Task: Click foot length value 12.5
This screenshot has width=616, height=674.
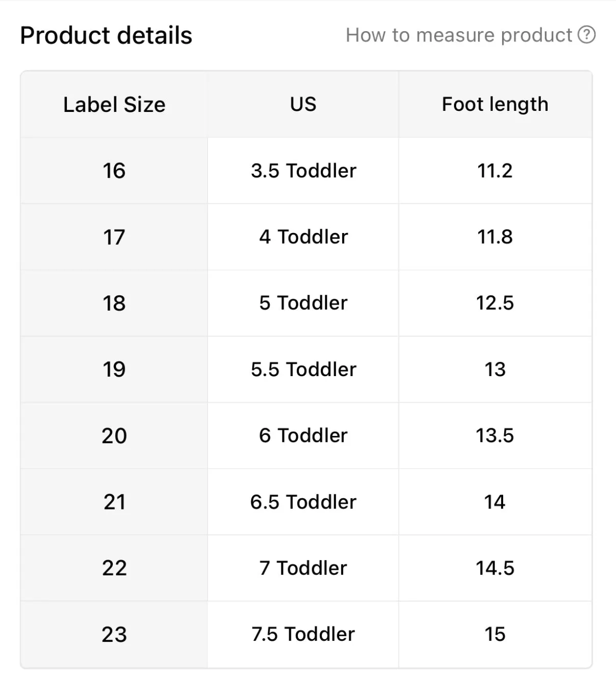Action: [495, 303]
